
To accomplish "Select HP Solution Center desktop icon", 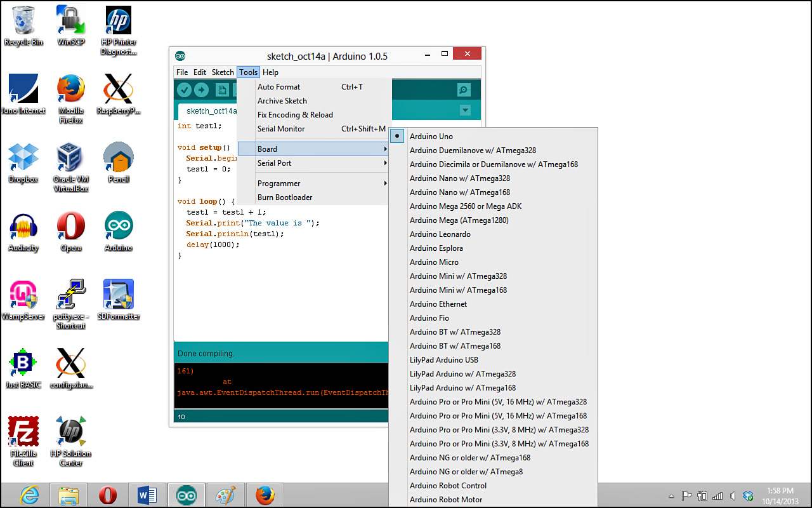I will click(70, 441).
